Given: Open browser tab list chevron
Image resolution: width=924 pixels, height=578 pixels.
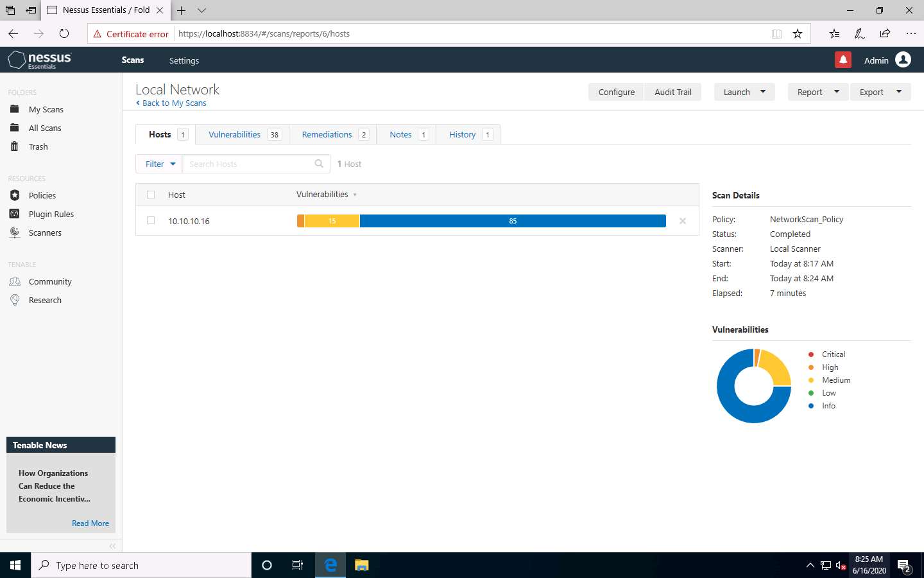Looking at the screenshot, I should click(x=201, y=10).
